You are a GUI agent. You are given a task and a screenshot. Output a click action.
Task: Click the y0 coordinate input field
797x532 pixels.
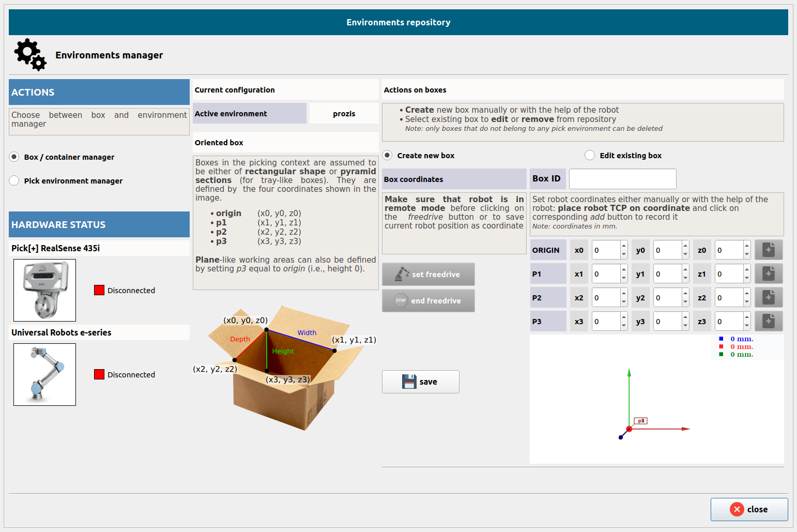[667, 250]
